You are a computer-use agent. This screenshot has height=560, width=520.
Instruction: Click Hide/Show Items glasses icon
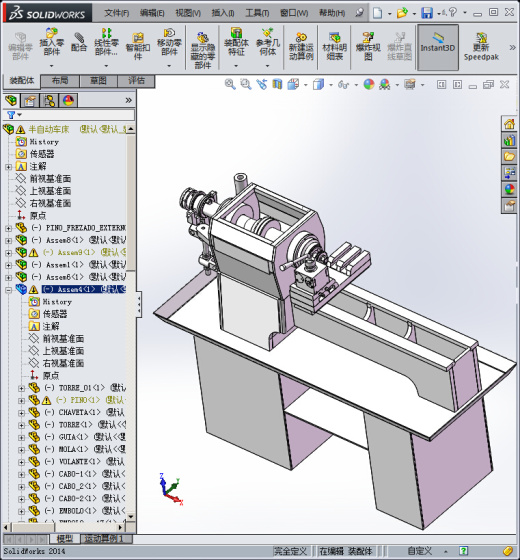tap(343, 85)
